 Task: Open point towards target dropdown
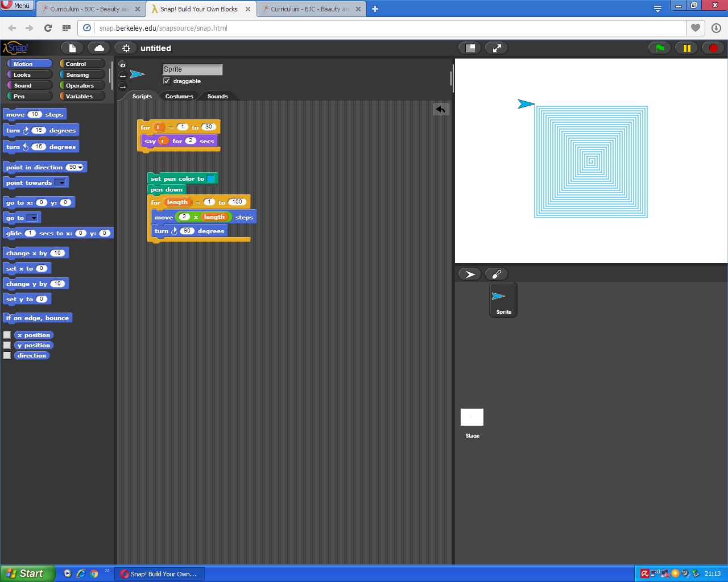(x=60, y=183)
